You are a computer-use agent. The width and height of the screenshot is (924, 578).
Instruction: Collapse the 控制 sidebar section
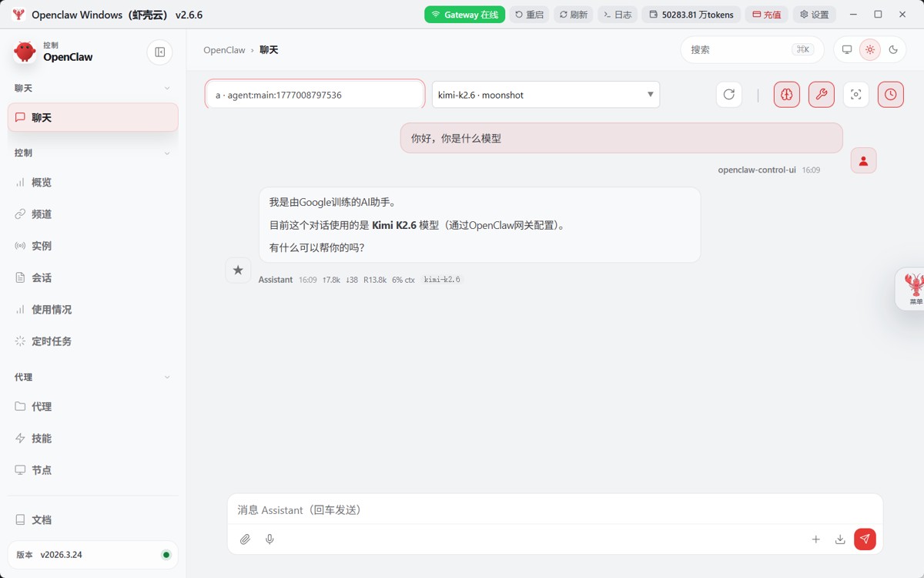(x=167, y=153)
